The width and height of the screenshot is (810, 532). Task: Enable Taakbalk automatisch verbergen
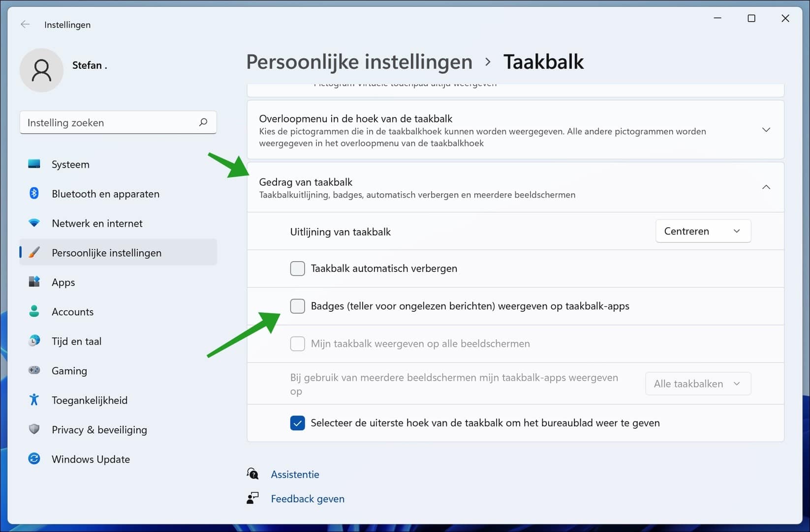pyautogui.click(x=297, y=268)
